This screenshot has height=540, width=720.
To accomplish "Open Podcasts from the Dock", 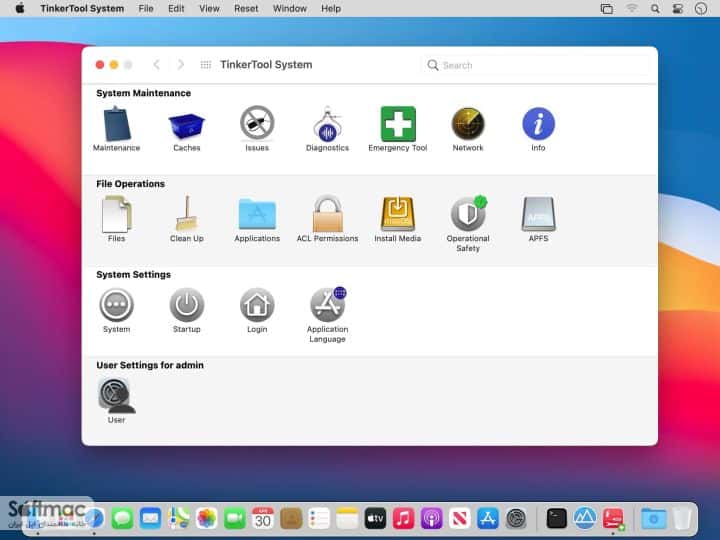I will tap(432, 519).
